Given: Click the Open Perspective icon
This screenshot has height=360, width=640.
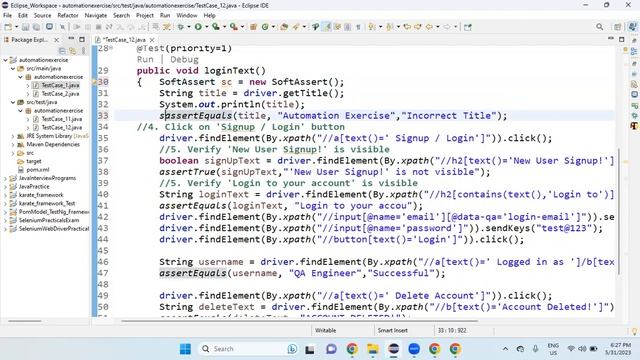Looking at the screenshot, I should [618, 27].
